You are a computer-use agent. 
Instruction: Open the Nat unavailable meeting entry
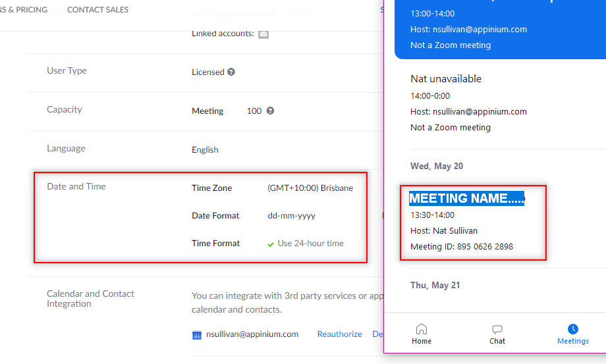[x=446, y=79]
